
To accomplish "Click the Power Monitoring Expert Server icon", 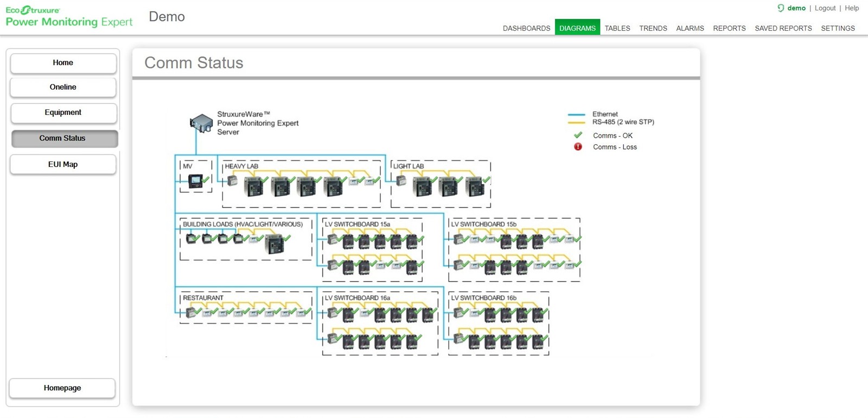I will click(201, 123).
